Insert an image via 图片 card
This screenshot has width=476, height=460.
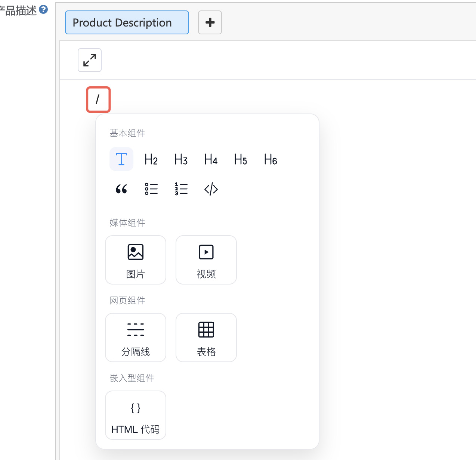(x=136, y=260)
